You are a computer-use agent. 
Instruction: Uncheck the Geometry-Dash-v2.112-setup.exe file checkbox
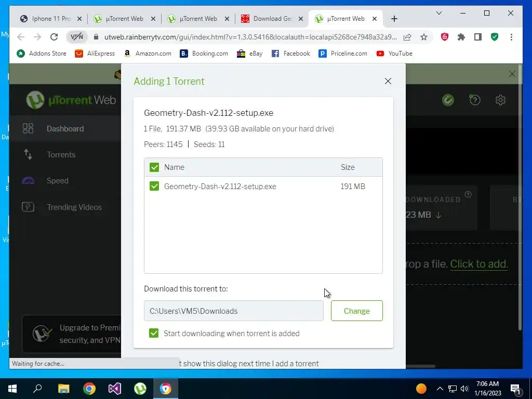pos(154,187)
